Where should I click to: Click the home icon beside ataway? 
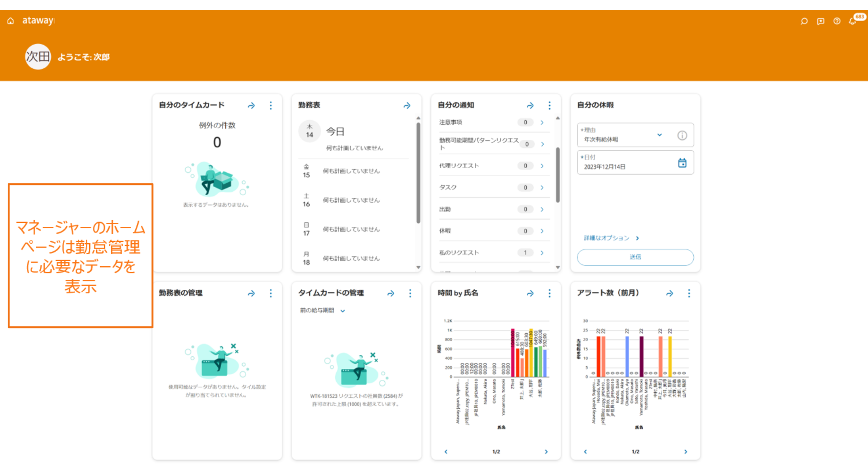tap(10, 21)
